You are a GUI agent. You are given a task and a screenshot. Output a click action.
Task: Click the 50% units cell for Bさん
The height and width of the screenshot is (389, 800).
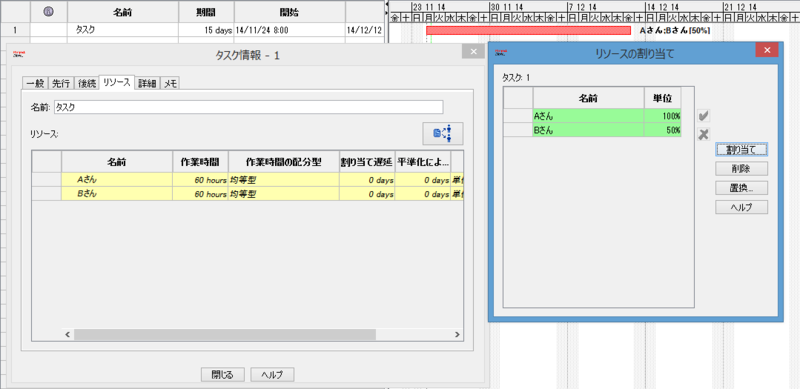pos(663,130)
